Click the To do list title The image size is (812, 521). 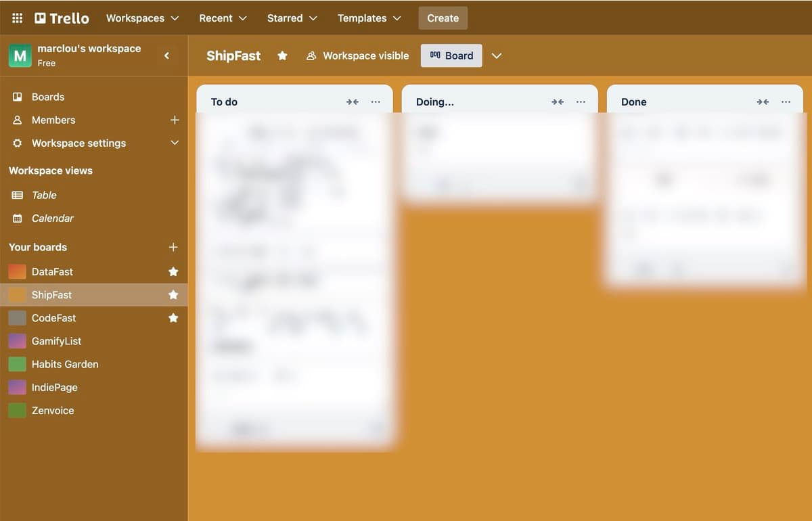click(x=224, y=101)
